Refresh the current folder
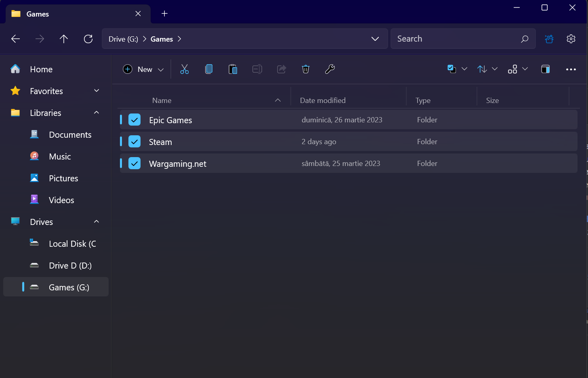The height and width of the screenshot is (378, 588). [x=88, y=39]
